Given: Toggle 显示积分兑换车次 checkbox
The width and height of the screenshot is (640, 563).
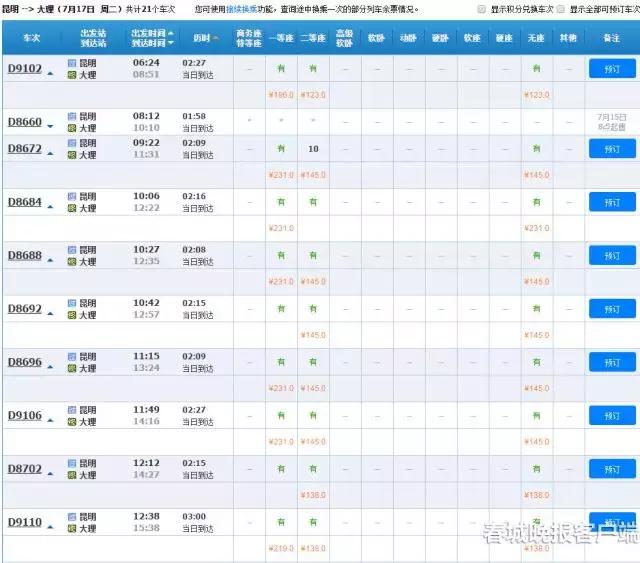Looking at the screenshot, I should click(482, 9).
